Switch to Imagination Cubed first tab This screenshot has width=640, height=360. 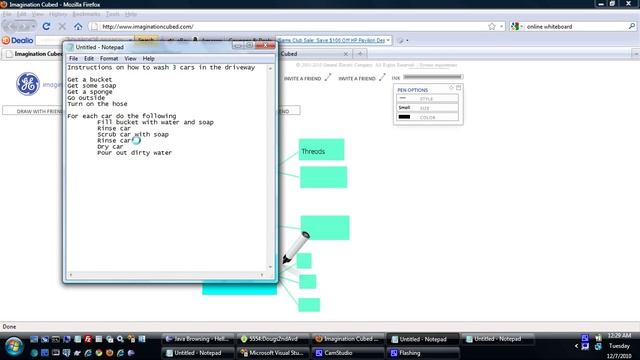pos(33,54)
